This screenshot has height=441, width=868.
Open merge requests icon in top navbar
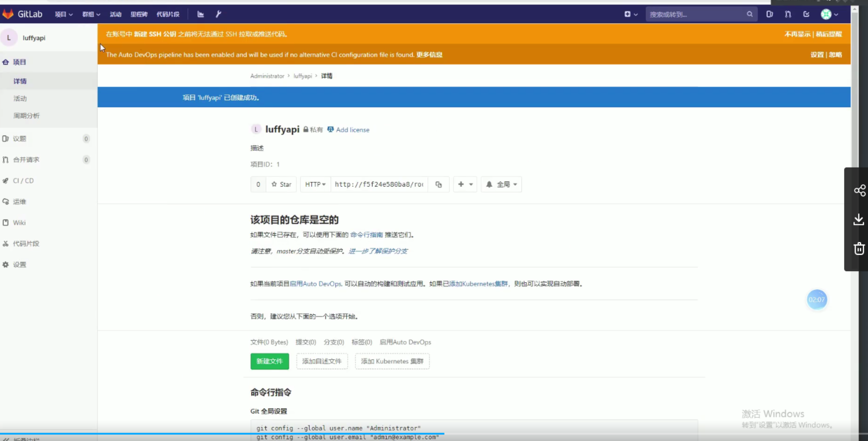tap(788, 14)
